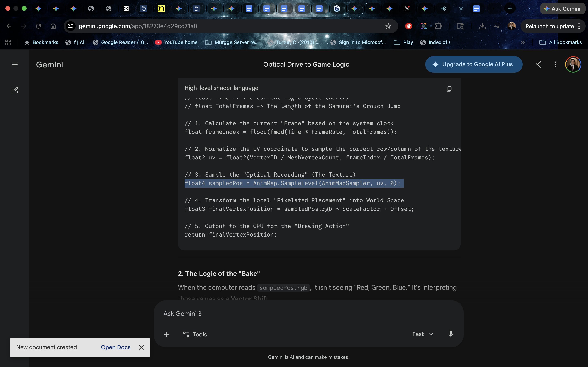Expand the Fast model selector
Viewport: 588px width, 367px height.
(x=423, y=334)
